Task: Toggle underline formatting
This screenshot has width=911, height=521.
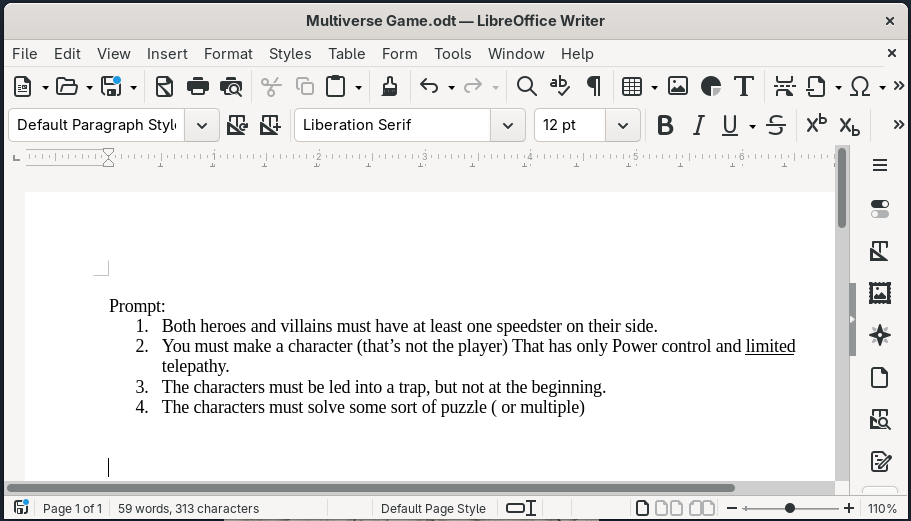Action: pyautogui.click(x=730, y=125)
